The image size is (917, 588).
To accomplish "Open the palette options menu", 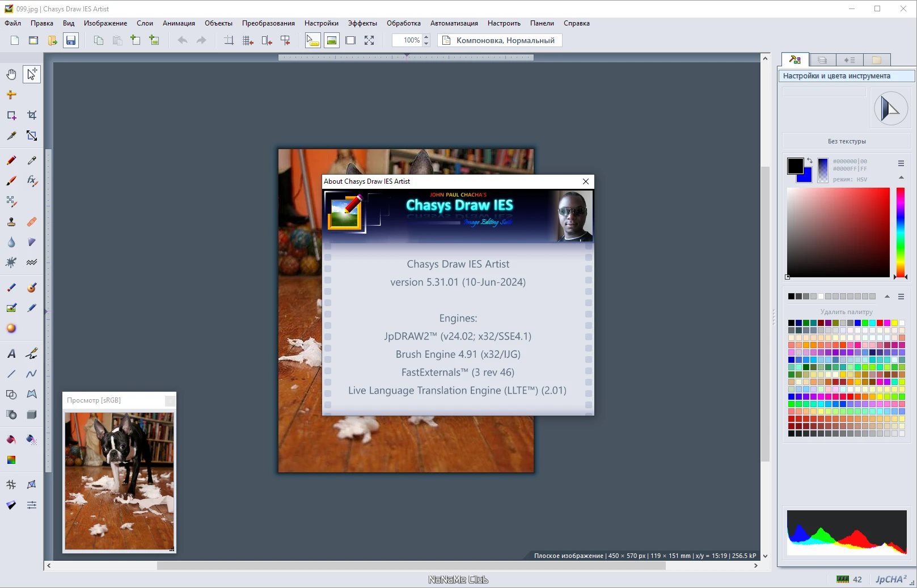I will (901, 297).
